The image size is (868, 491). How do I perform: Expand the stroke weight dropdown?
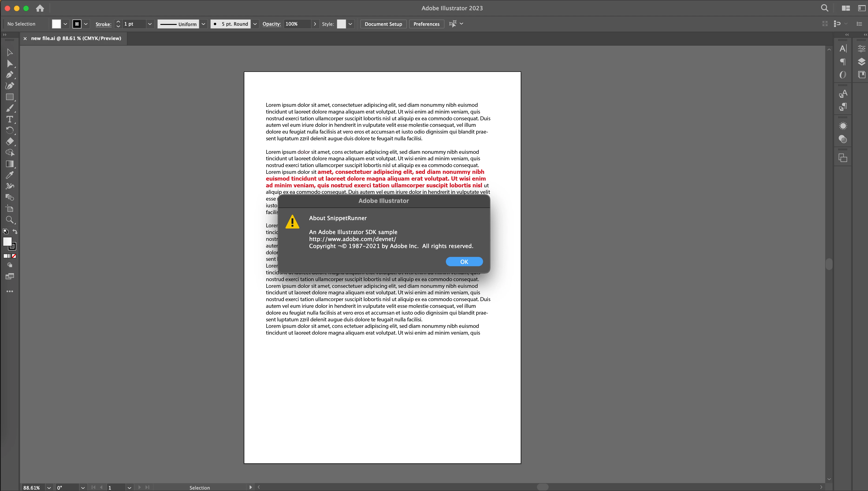pos(150,24)
